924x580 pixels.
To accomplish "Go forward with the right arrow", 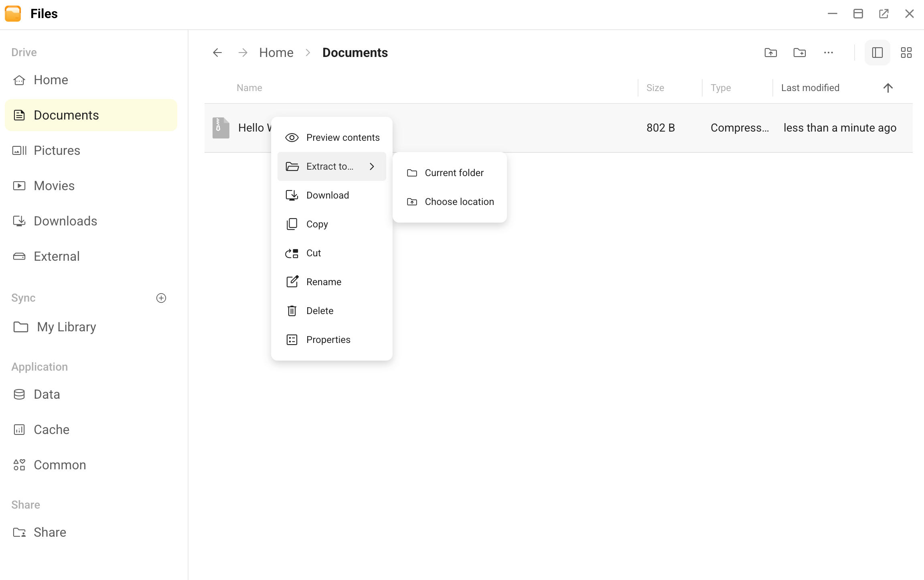I will (x=243, y=53).
